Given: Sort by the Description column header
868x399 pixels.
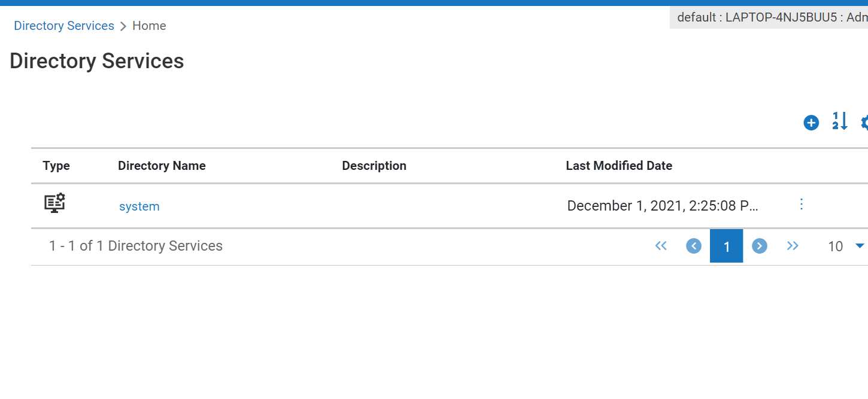Looking at the screenshot, I should pyautogui.click(x=374, y=166).
